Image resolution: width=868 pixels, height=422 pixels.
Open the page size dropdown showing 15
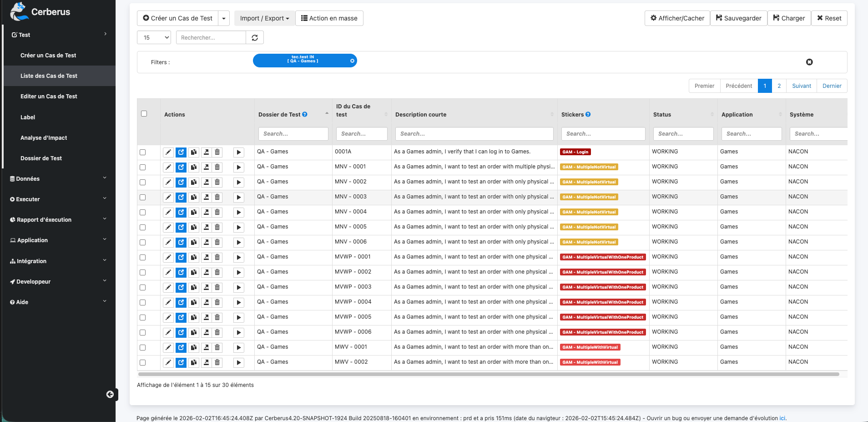pyautogui.click(x=154, y=38)
